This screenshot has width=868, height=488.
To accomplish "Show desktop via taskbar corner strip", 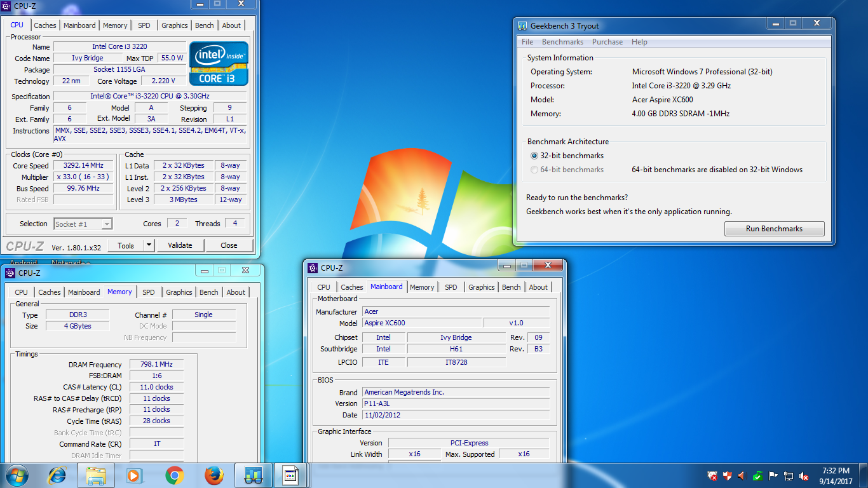I will click(x=864, y=475).
